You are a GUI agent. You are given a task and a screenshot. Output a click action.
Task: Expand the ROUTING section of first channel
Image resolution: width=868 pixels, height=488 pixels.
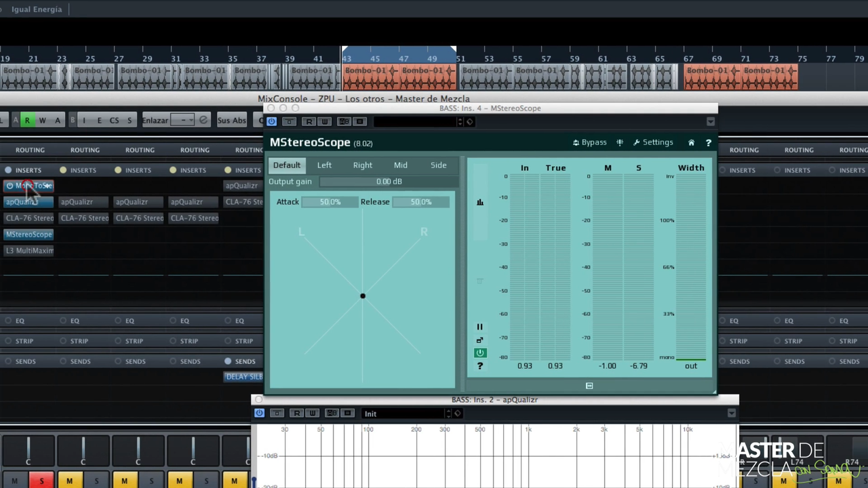[30, 150]
